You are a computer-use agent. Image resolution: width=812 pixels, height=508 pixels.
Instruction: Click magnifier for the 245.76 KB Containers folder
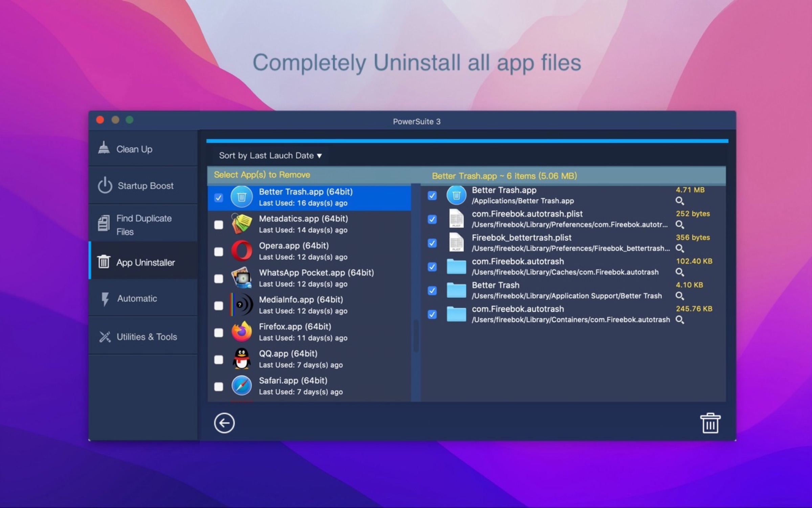coord(680,320)
